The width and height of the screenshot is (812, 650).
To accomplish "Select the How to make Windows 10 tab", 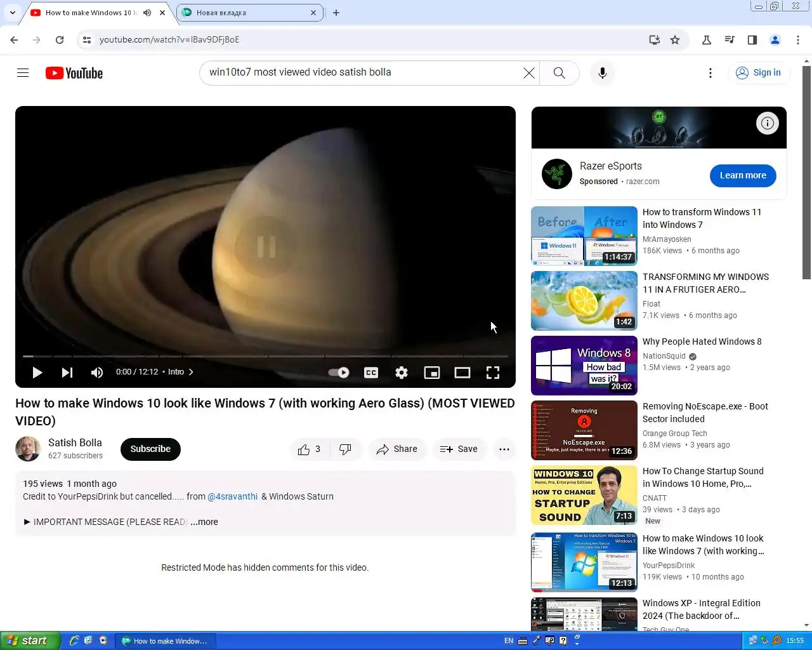I will tap(89, 13).
